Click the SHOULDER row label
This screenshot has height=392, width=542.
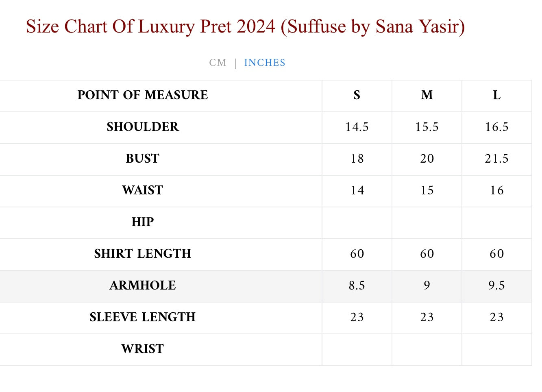pos(143,127)
